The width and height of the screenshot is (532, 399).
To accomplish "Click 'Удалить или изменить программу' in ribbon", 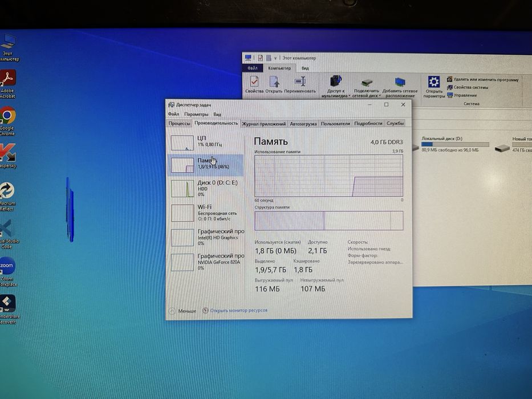I will (482, 79).
